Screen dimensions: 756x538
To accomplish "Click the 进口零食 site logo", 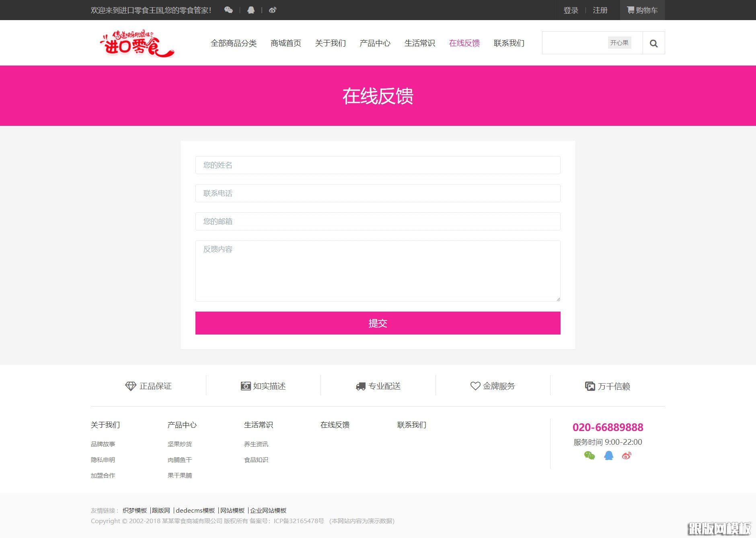I will pos(136,43).
